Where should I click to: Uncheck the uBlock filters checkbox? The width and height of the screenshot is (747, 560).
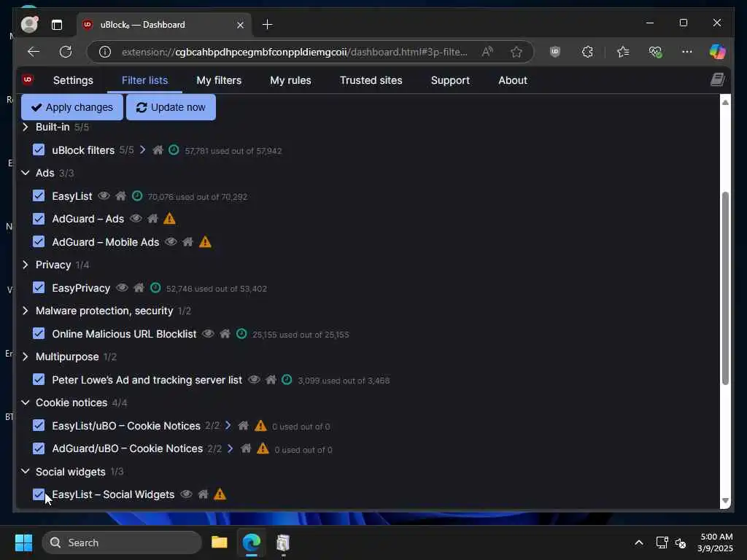pos(39,150)
